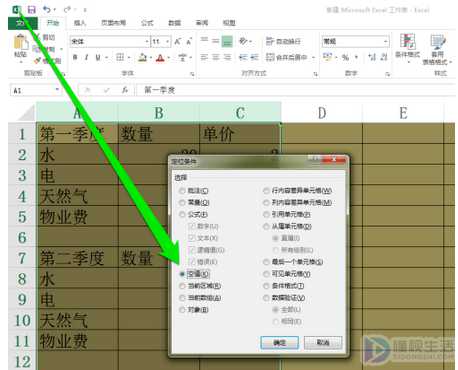Open the 文件 (File) green tab
This screenshot has height=370, width=458.
pos(22,23)
